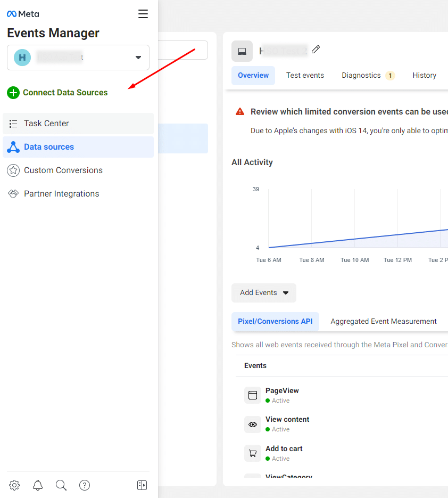
Task: Open the hamburger menu
Action: point(143,14)
